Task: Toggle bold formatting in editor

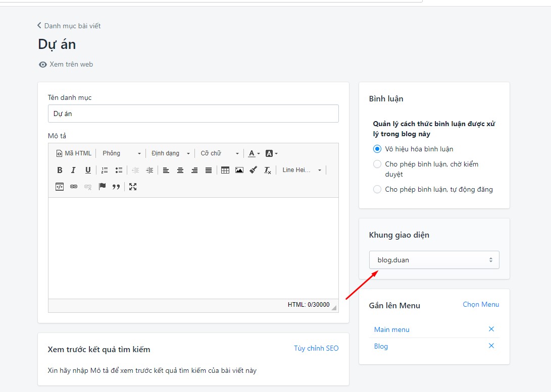Action: (x=60, y=170)
